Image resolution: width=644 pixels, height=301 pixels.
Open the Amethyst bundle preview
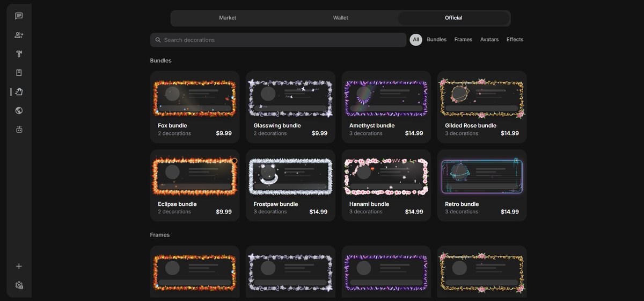[x=386, y=98]
